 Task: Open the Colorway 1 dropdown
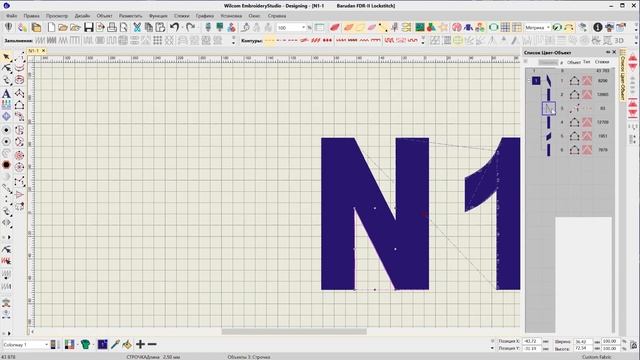46,345
